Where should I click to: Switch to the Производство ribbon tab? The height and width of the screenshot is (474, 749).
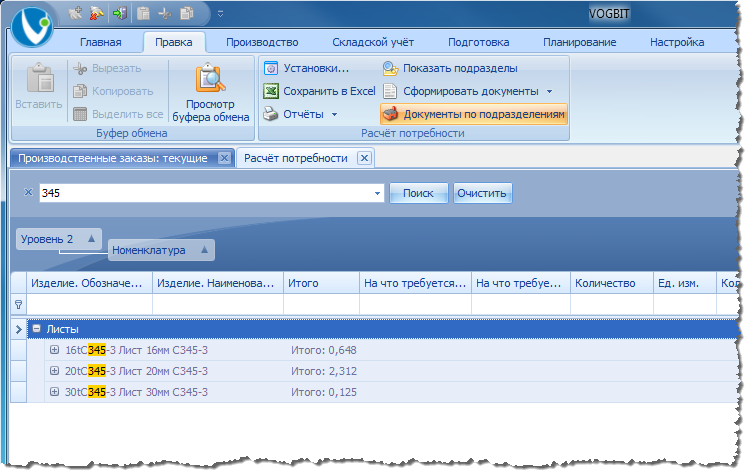262,42
